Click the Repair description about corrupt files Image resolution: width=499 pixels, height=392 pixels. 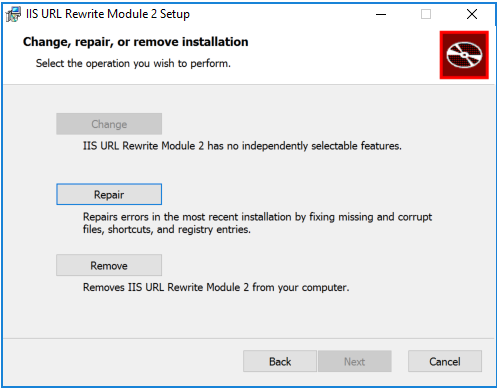pyautogui.click(x=257, y=223)
